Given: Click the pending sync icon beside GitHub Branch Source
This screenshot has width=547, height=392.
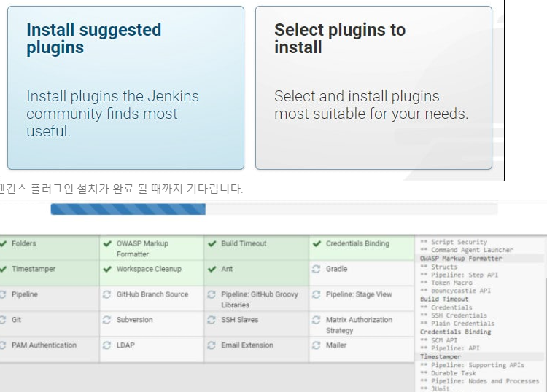Looking at the screenshot, I should (106, 294).
